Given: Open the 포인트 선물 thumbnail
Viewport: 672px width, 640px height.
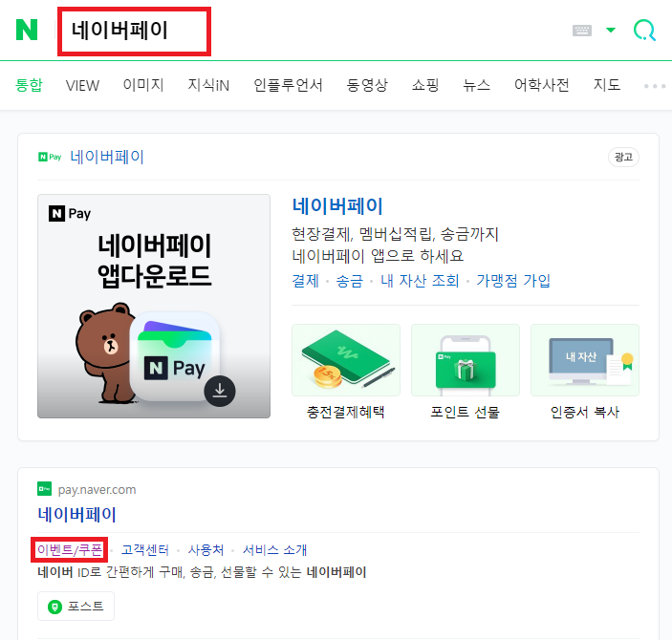Looking at the screenshot, I should coord(466,360).
